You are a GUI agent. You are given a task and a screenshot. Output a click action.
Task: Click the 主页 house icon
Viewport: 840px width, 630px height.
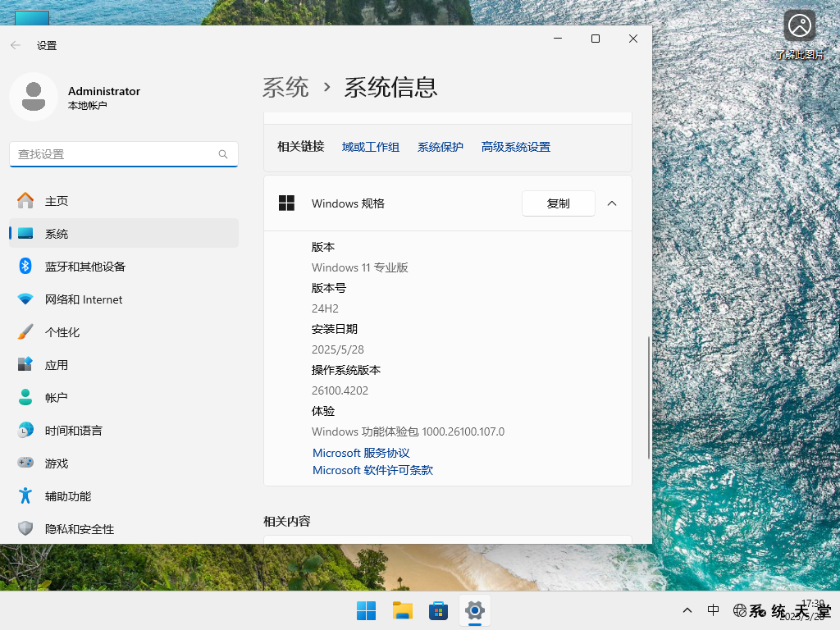25,200
